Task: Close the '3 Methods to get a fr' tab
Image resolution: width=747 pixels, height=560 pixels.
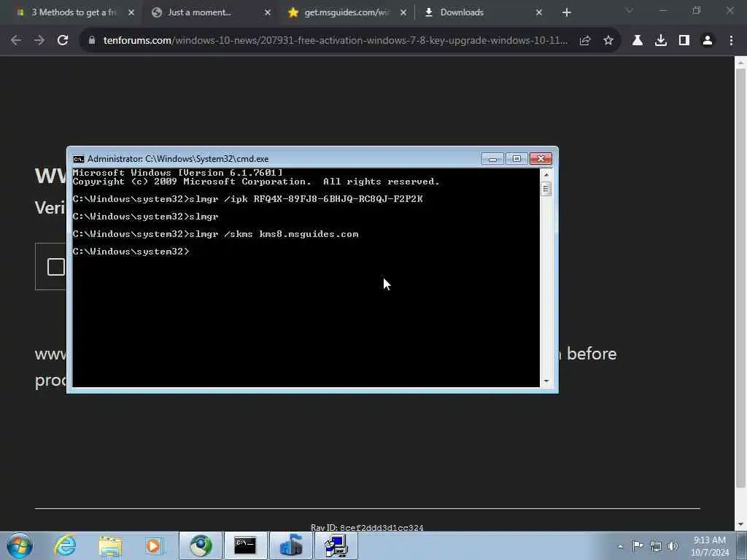Action: coord(131,12)
